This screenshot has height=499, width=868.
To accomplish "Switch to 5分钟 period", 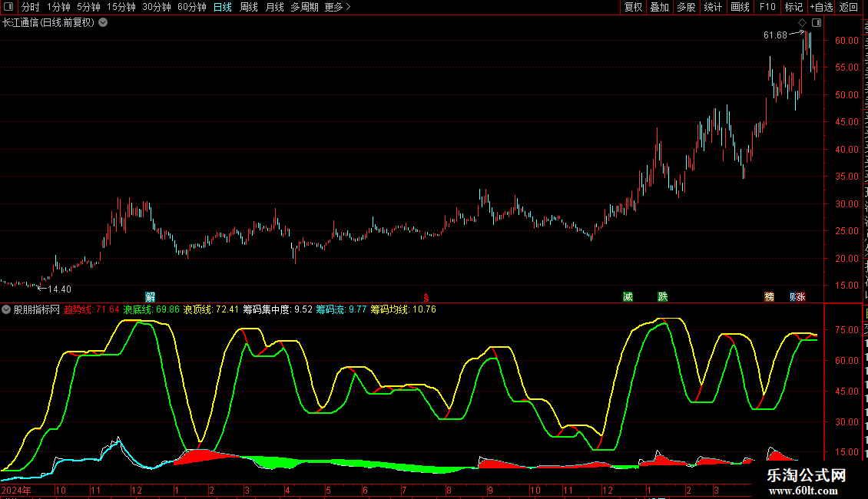I will [x=88, y=7].
